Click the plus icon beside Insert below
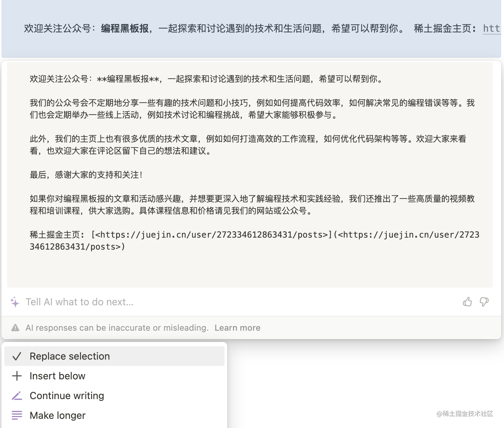This screenshot has height=428, width=504. pos(17,376)
